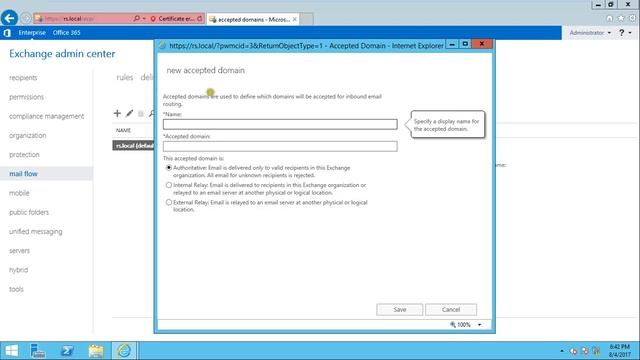
Task: Click the browser home icon
Action: 609,18
